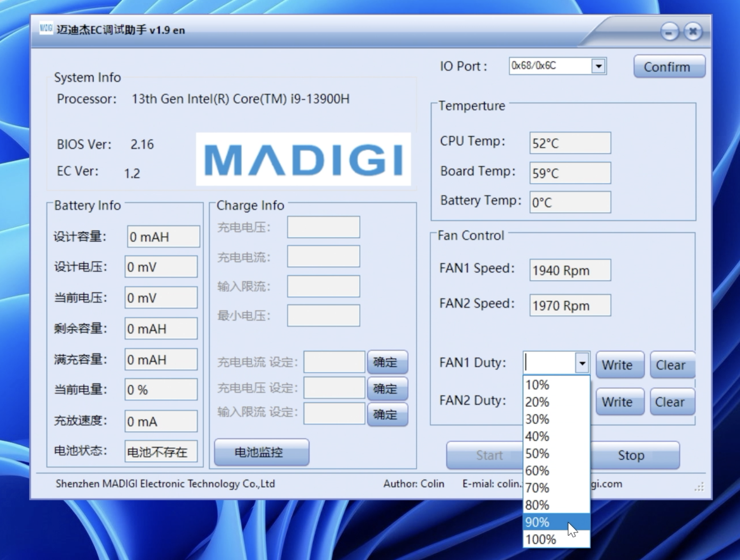Image resolution: width=740 pixels, height=560 pixels.
Task: Click the processor name '13th Gen Intel(R) Core(TM) i9-13900H'
Action: pyautogui.click(x=241, y=99)
